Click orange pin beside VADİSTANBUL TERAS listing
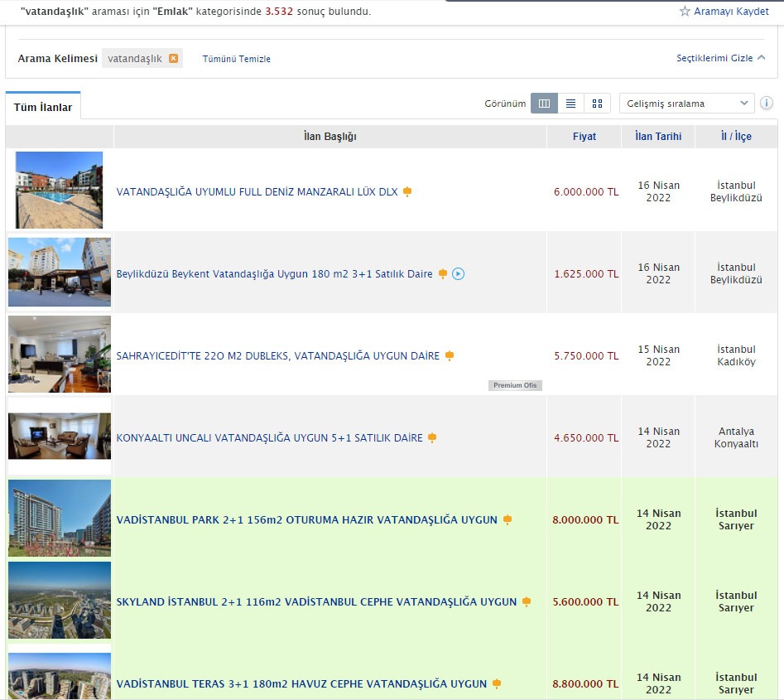The height and width of the screenshot is (700, 784). (x=497, y=683)
